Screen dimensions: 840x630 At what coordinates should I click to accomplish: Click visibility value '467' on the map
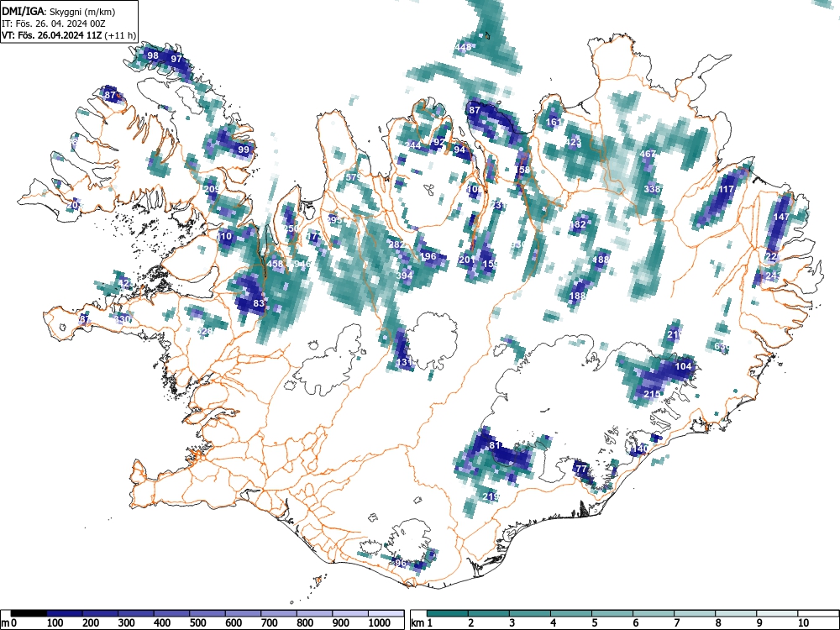[x=648, y=154]
